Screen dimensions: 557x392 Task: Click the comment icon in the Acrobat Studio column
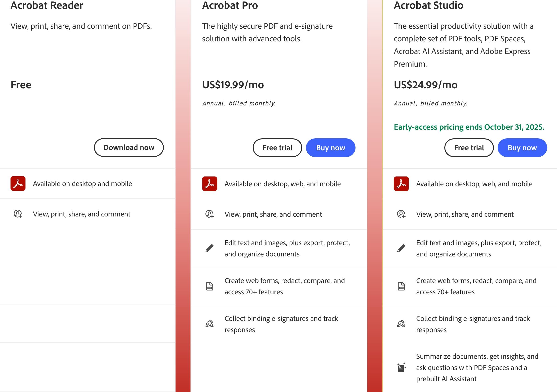(x=401, y=214)
